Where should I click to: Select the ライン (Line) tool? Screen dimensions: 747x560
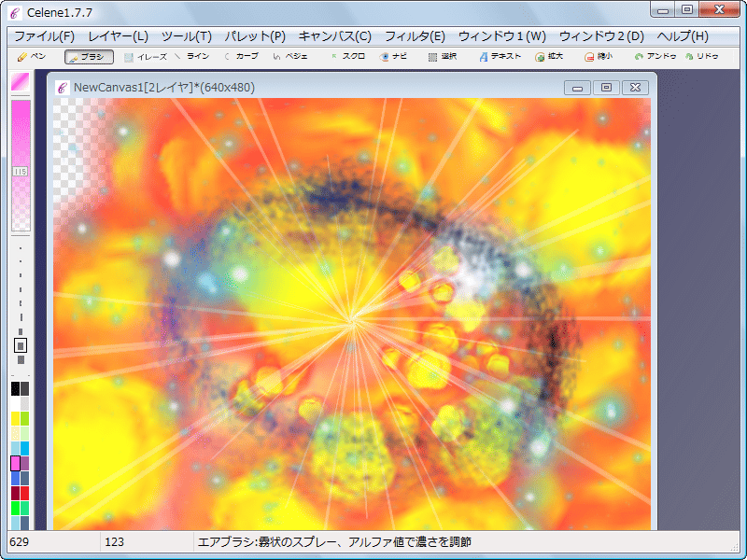(191, 57)
